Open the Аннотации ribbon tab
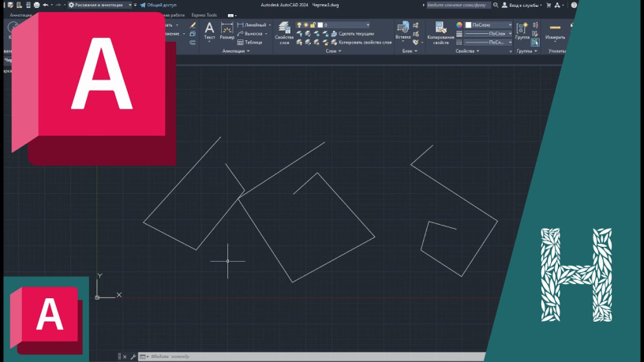644x362 pixels. [21, 15]
